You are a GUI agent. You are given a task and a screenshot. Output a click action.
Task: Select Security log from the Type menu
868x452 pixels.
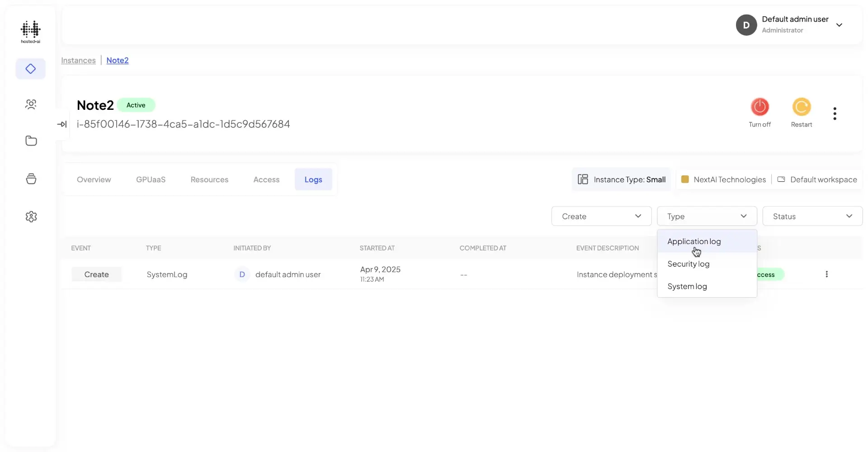click(689, 264)
